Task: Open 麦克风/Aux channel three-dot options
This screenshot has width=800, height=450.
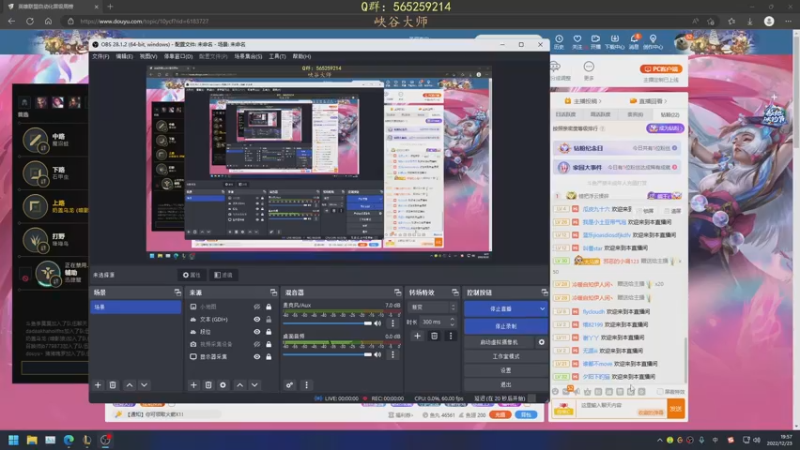Action: 393,323
